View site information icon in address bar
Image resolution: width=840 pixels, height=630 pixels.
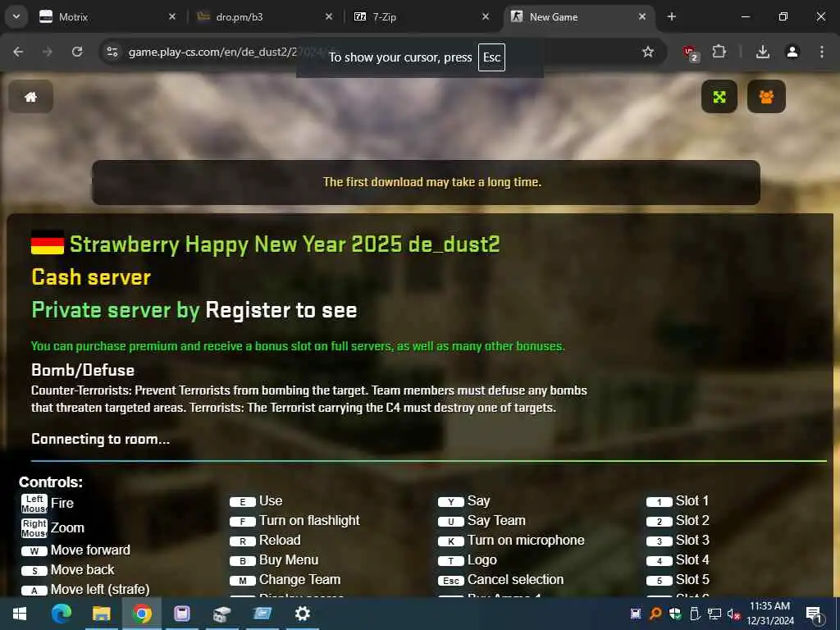click(112, 52)
